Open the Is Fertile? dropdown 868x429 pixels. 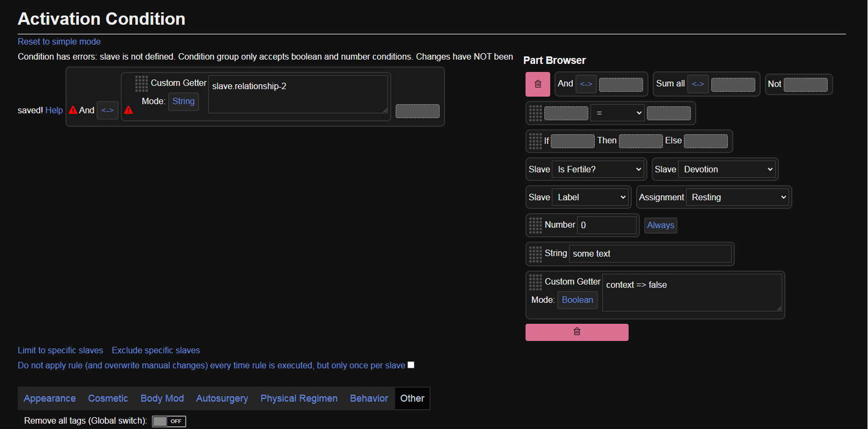[x=599, y=169]
